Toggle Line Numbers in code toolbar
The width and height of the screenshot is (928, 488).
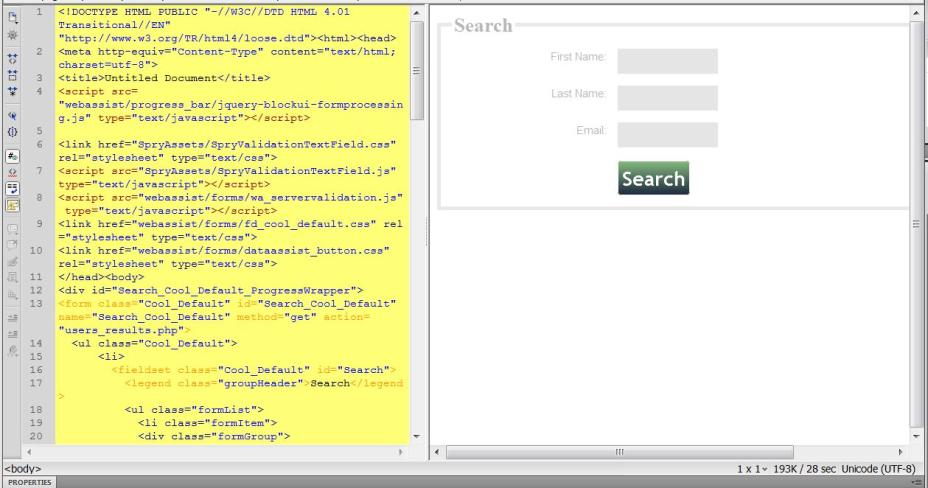12,156
